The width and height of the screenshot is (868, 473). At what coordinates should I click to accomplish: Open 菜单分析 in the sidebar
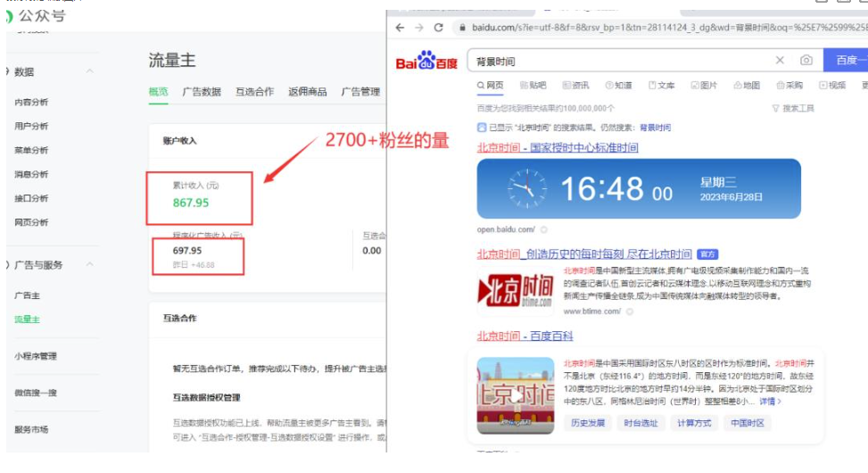[31, 150]
